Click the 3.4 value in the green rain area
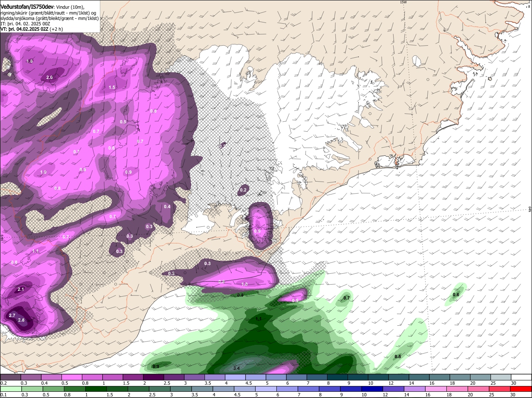Viewport: 532px width, 398px height. (236, 368)
